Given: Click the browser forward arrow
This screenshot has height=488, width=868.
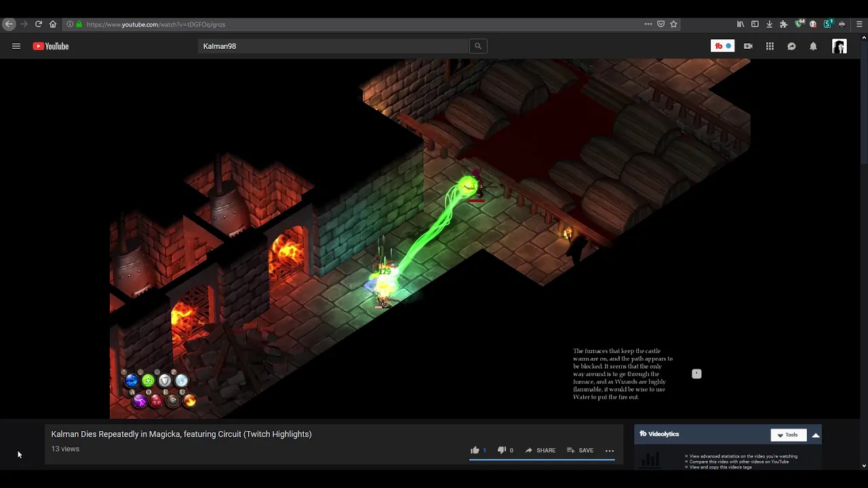Looking at the screenshot, I should coord(24,24).
